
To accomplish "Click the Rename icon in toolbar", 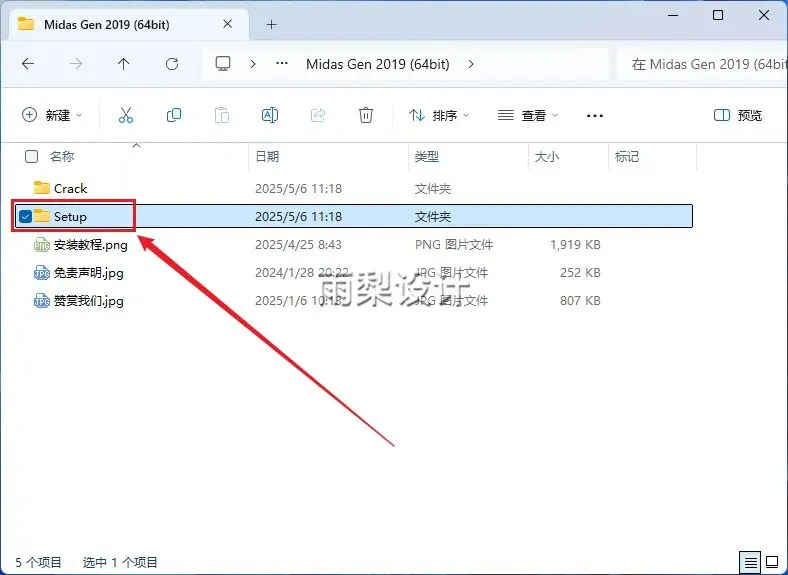I will (x=270, y=115).
